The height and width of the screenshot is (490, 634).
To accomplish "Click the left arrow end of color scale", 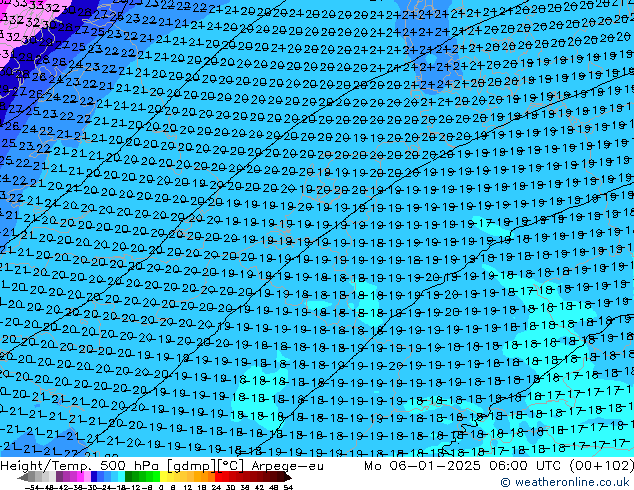I will coord(23,477).
